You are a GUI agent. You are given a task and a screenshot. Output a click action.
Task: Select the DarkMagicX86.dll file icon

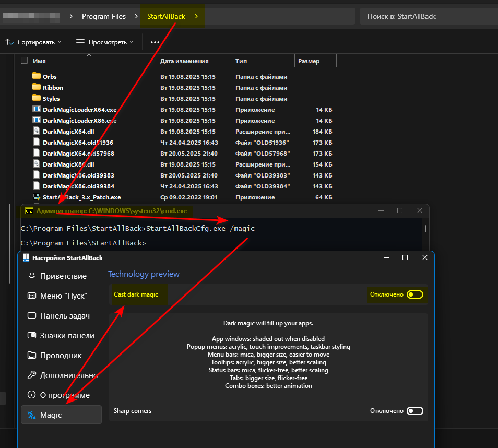37,164
